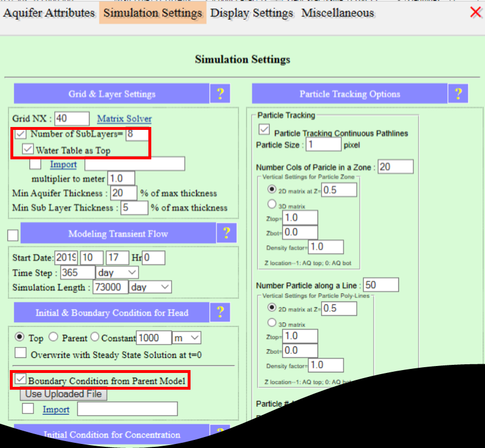
Task: Uncheck Water Table as Top
Action: click(28, 150)
